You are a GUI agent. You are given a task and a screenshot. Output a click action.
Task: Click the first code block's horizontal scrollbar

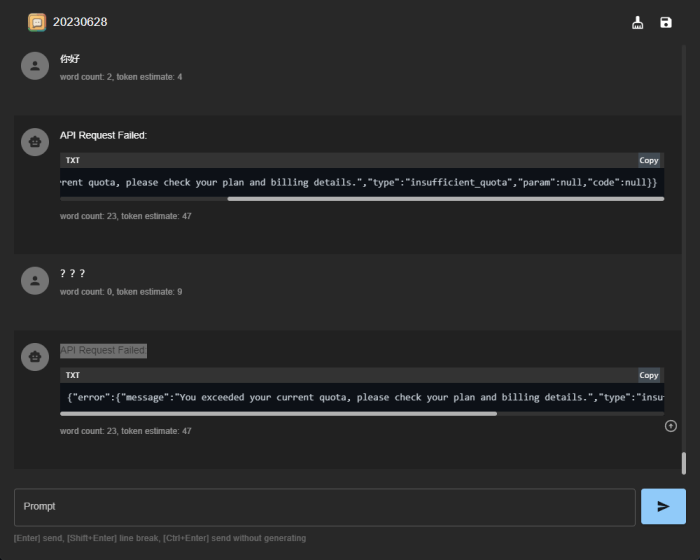tap(445, 199)
